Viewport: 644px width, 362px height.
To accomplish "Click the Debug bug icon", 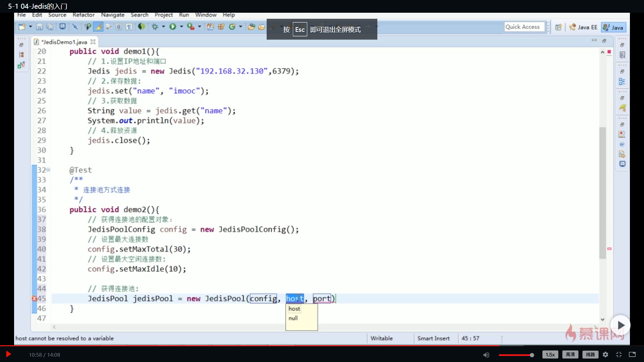I will 155,27.
